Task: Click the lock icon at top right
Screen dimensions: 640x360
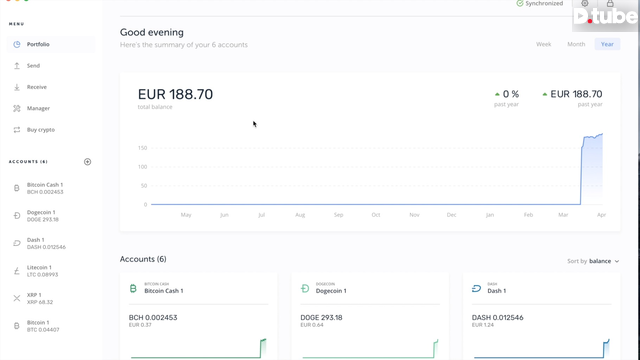Action: point(610,3)
